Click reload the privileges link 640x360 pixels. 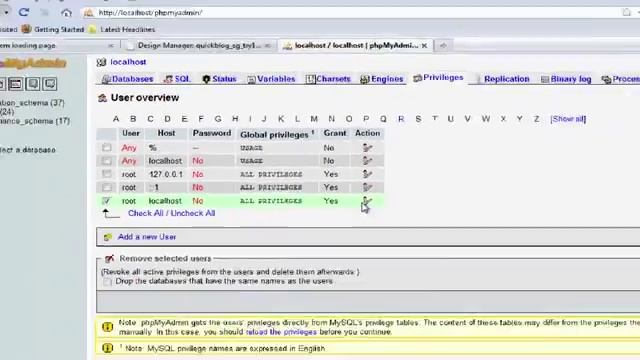281,332
